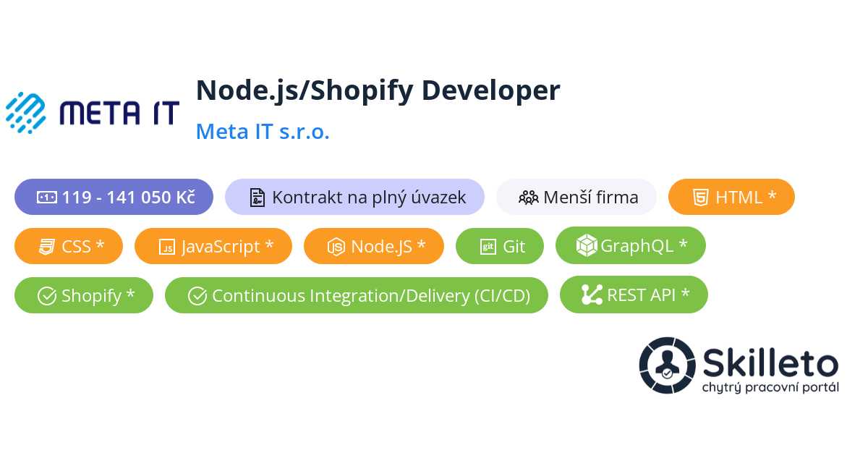Click the Skilleto circular logo emblem
The width and height of the screenshot is (868, 453).
coord(665,365)
